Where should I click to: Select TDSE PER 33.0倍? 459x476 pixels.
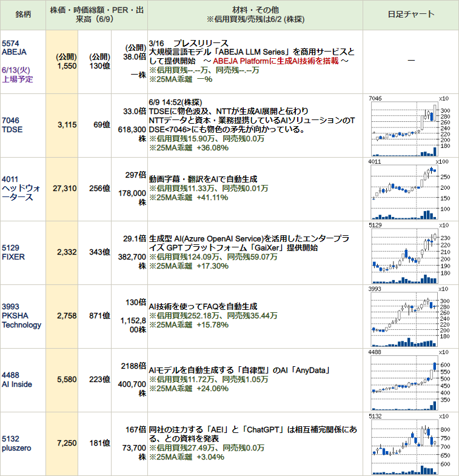pos(135,112)
